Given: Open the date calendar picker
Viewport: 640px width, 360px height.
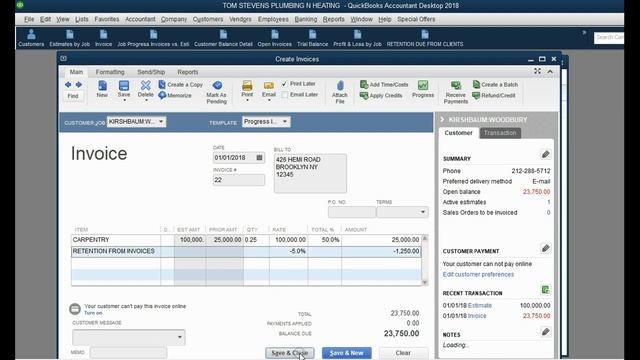Looking at the screenshot, I should pos(259,158).
